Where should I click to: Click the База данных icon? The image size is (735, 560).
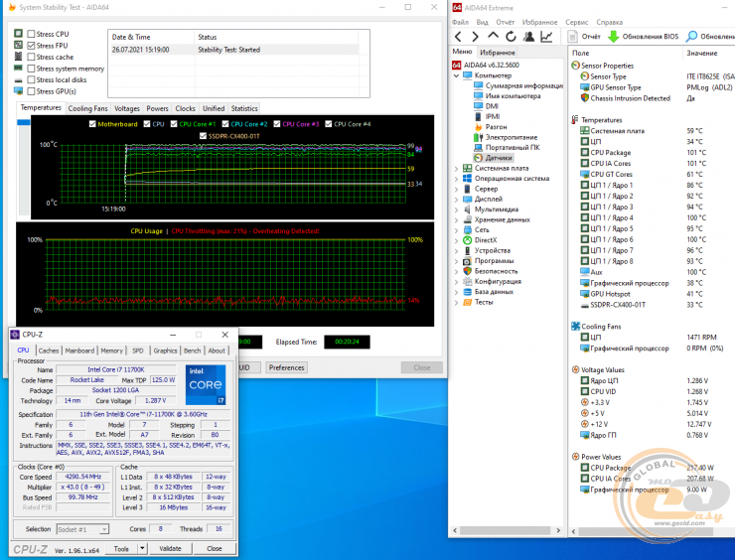coord(468,292)
